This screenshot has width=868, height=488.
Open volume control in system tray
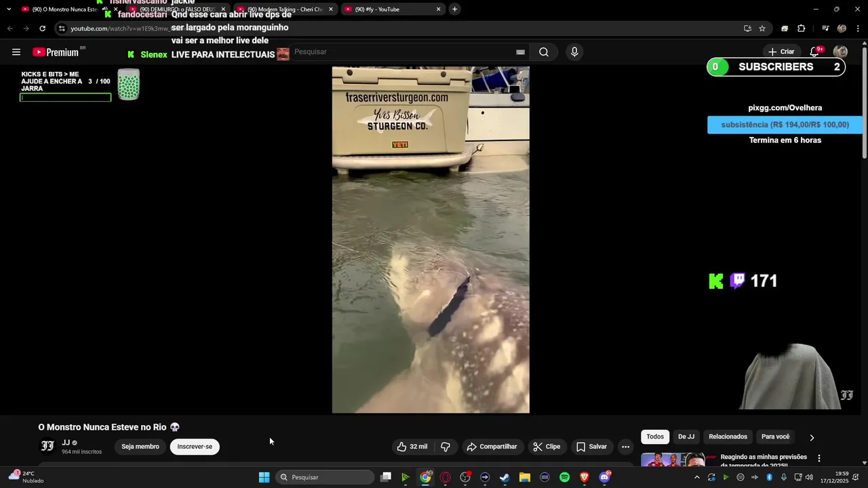[x=809, y=477]
